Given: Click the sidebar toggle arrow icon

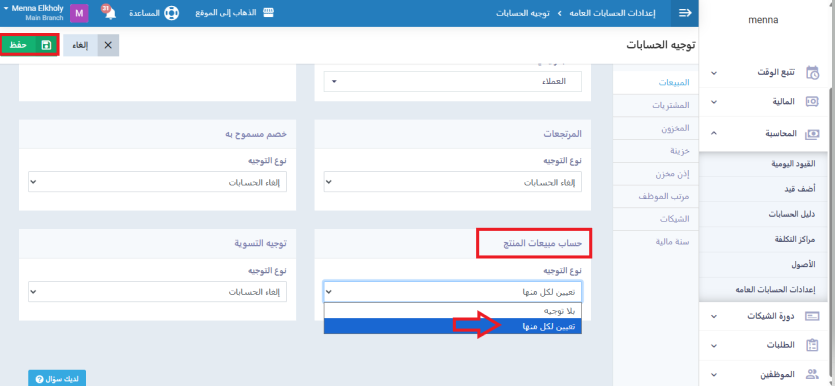Looking at the screenshot, I should click(684, 13).
